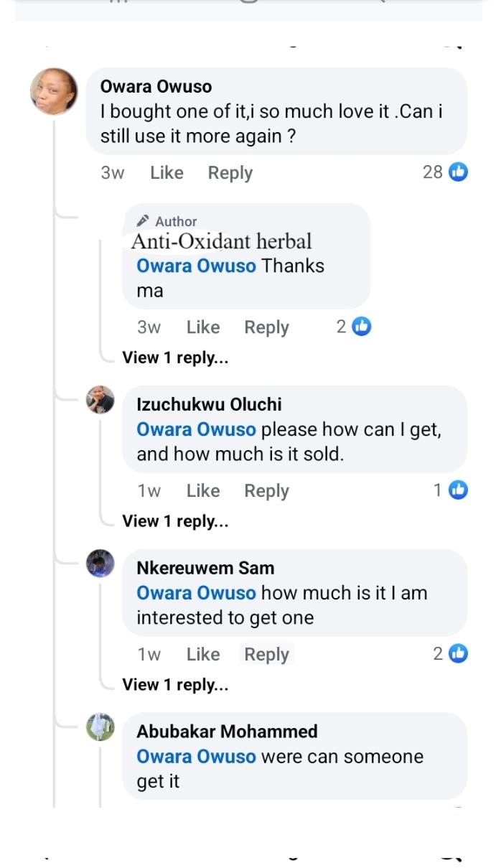
Task: Like Izuchukwu Oluchi's comment
Action: click(203, 491)
